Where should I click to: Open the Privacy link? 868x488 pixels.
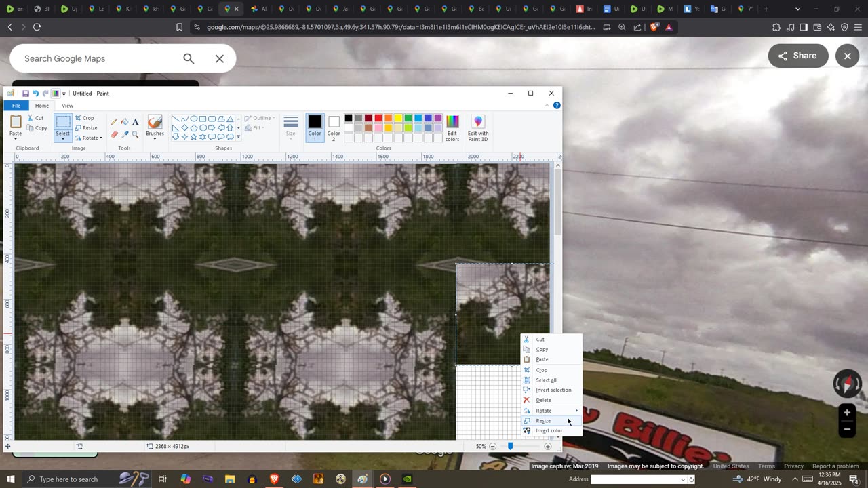coord(793,466)
